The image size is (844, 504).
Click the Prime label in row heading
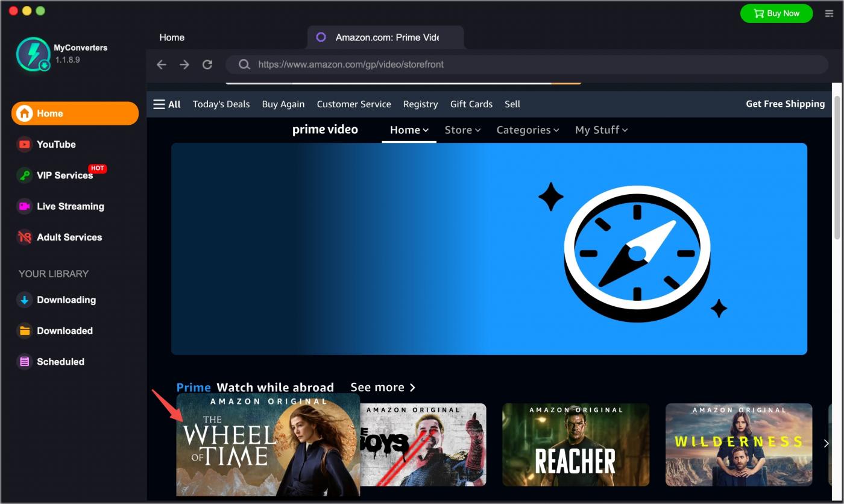tap(194, 387)
